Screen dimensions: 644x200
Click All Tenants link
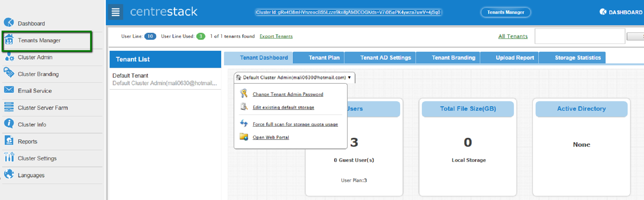tap(513, 36)
